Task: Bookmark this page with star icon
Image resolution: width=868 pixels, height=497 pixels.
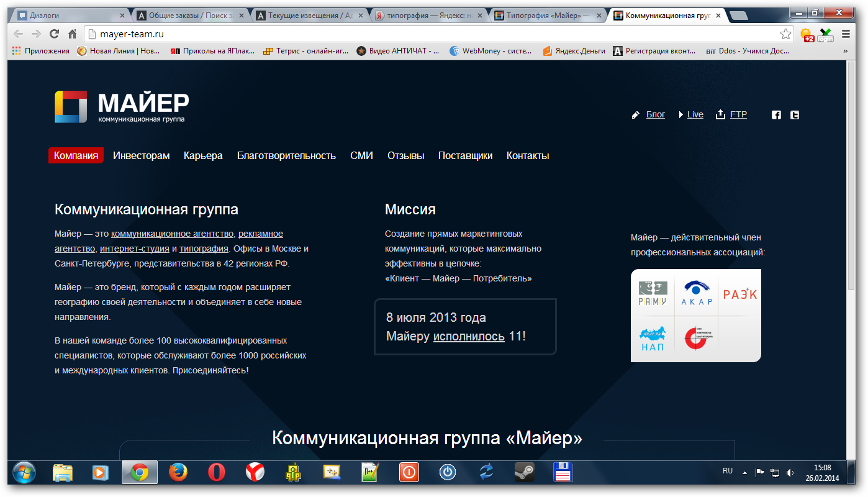Action: 785,34
